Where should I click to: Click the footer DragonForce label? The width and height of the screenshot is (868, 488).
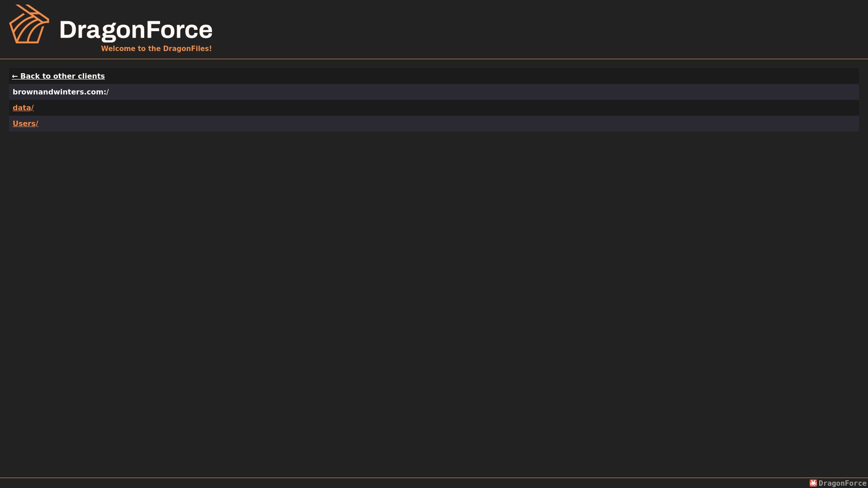[x=842, y=483]
